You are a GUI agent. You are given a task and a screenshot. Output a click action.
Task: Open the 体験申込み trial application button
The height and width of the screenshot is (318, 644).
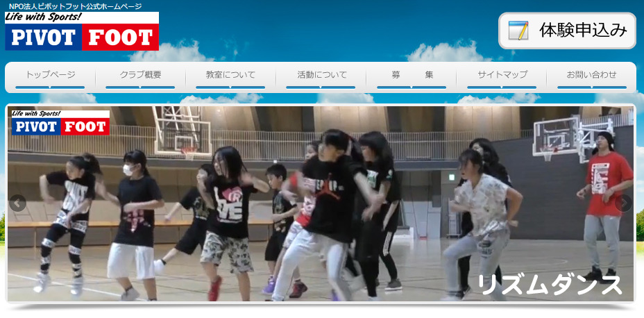567,31
